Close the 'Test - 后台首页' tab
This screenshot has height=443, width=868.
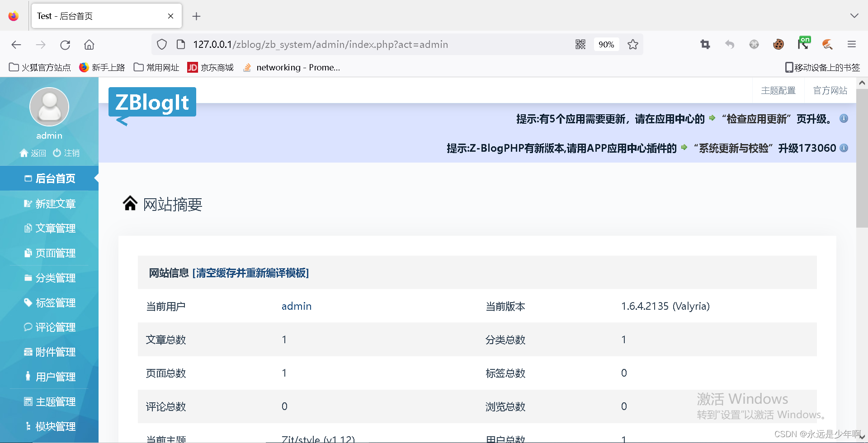pos(170,16)
